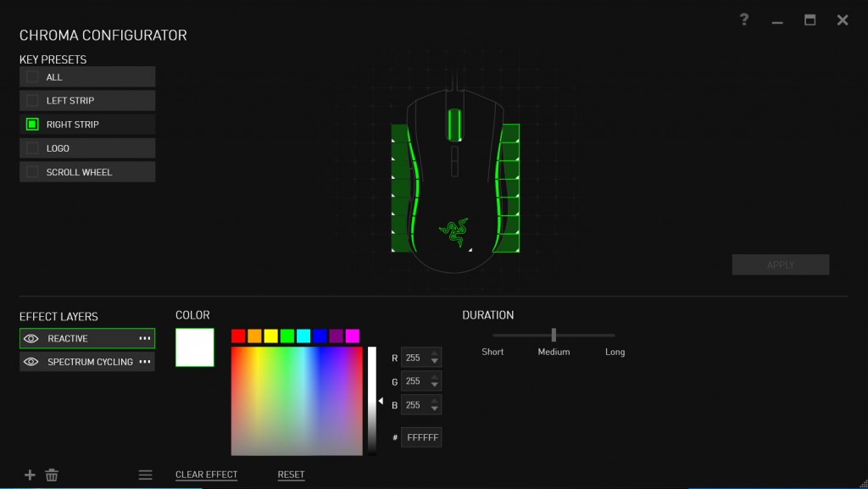
Task: Click the large white current color preview
Action: pos(195,347)
